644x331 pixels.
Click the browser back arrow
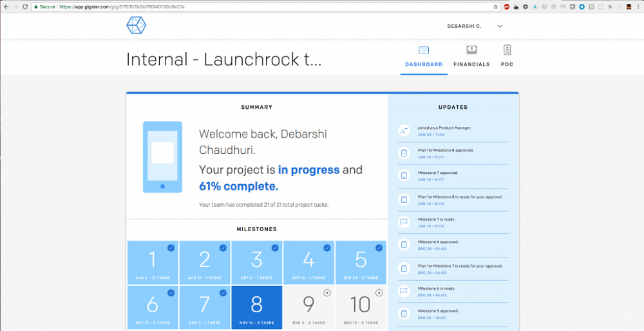(6, 7)
